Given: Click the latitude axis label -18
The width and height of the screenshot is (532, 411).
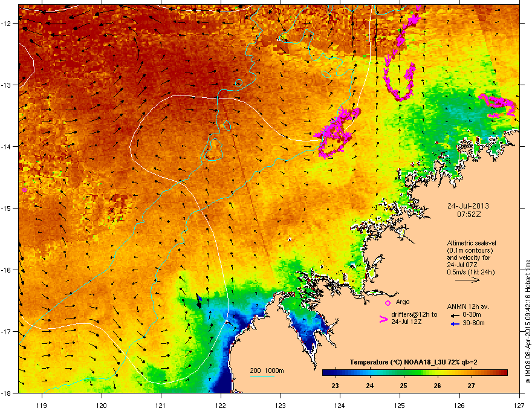Looking at the screenshot, I should 6,393.
